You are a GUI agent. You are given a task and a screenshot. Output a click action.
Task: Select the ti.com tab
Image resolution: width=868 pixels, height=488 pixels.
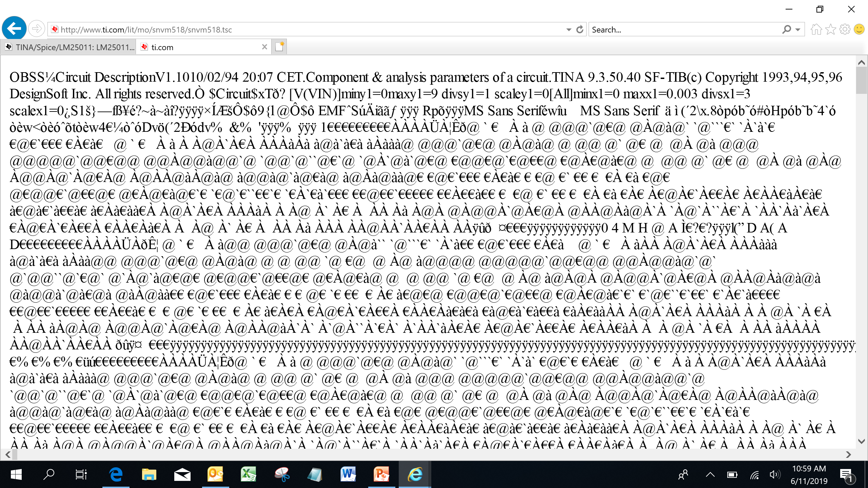coord(203,47)
